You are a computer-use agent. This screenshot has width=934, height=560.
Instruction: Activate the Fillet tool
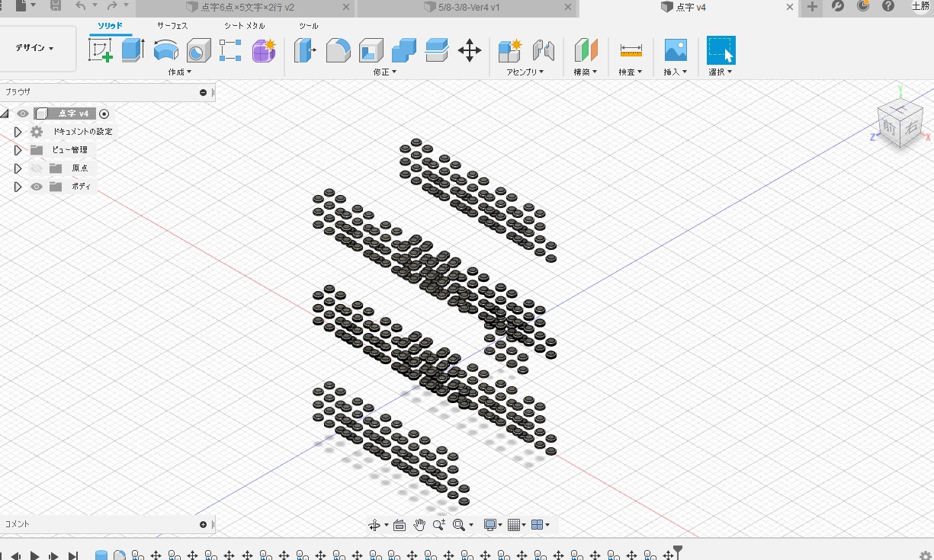338,51
